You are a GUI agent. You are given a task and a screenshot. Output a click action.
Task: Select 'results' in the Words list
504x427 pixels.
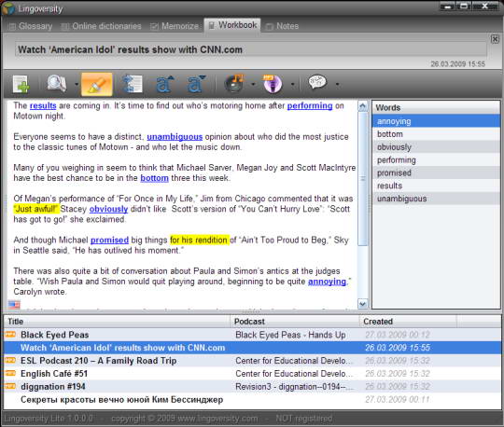[x=436, y=186]
